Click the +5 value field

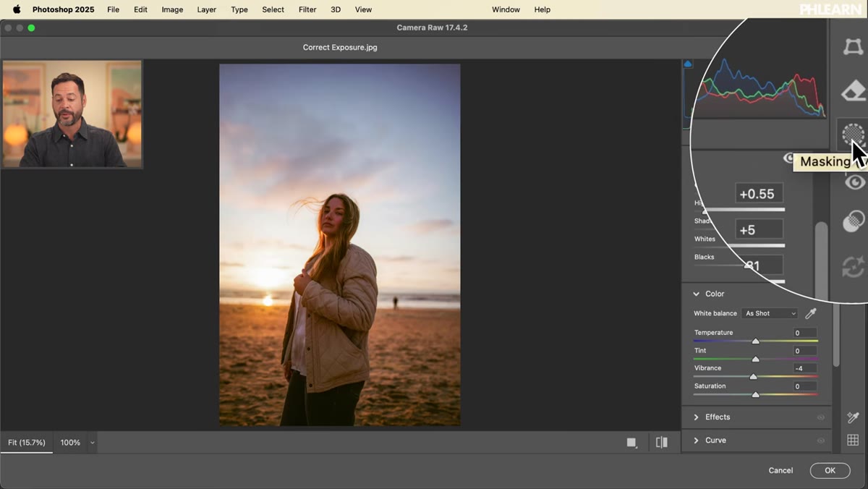759,229
